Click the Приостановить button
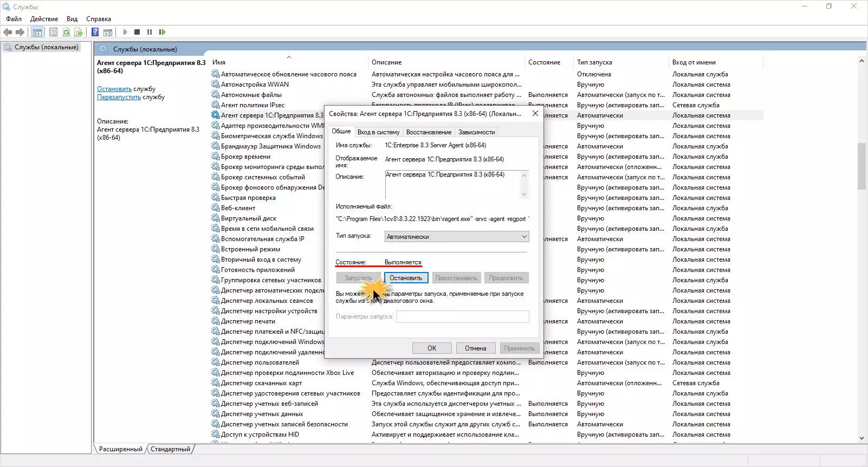The width and height of the screenshot is (868, 467). click(456, 278)
